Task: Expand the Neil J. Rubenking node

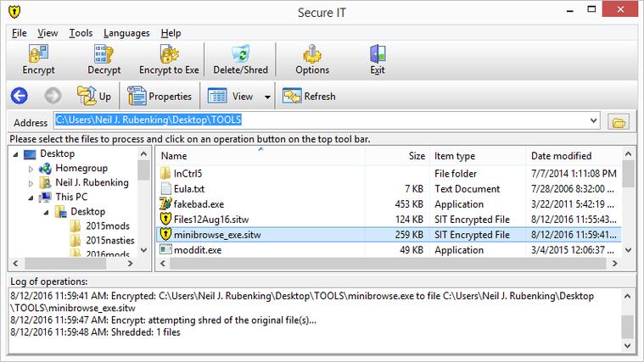Action: pos(31,183)
